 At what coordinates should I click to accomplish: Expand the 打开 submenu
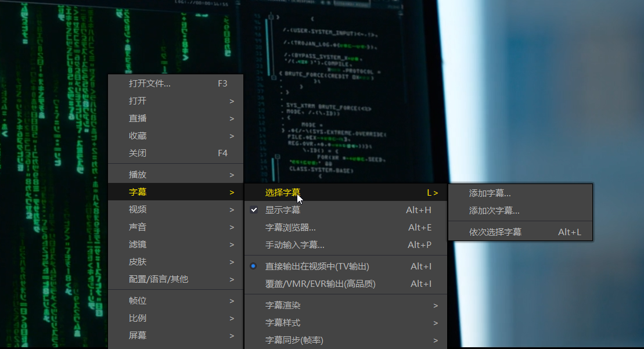[176, 101]
